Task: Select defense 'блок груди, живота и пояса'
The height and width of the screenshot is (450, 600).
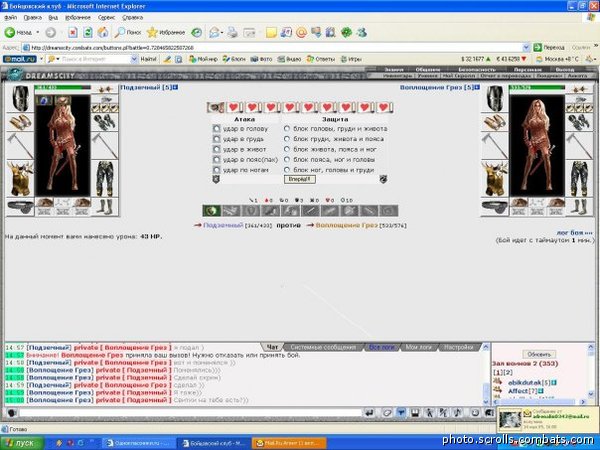Action: [287, 139]
